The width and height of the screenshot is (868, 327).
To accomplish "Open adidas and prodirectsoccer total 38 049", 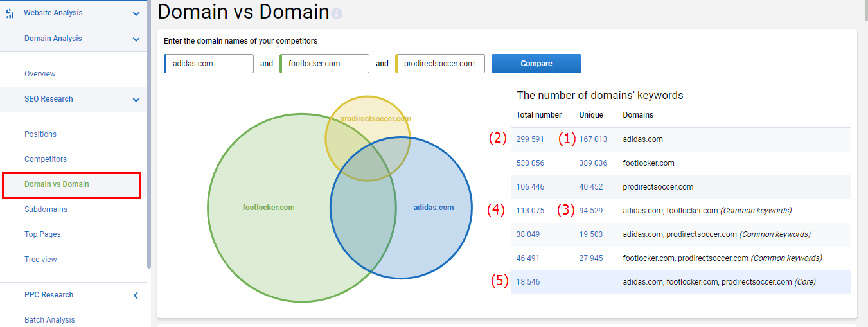I will tap(528, 234).
